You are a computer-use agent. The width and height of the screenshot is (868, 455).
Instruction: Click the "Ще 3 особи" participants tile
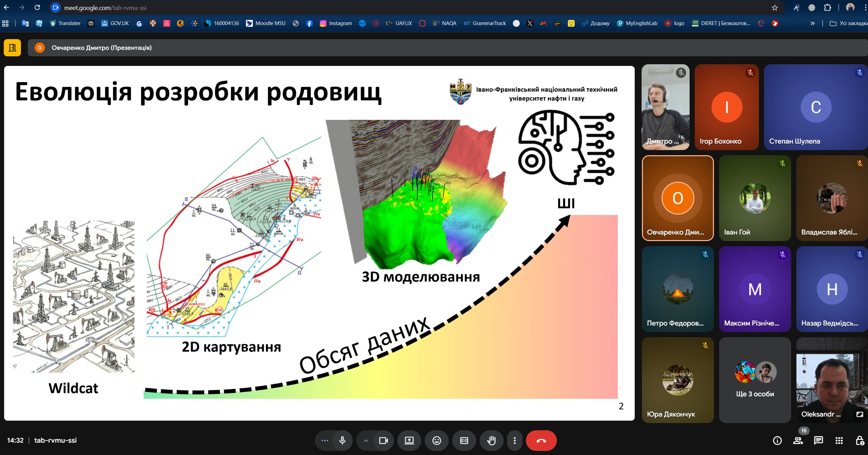754,380
